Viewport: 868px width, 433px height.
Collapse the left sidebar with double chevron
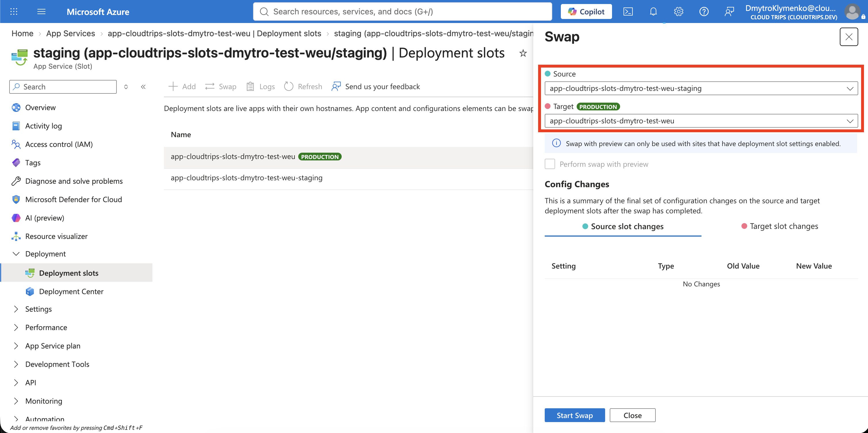coord(143,87)
